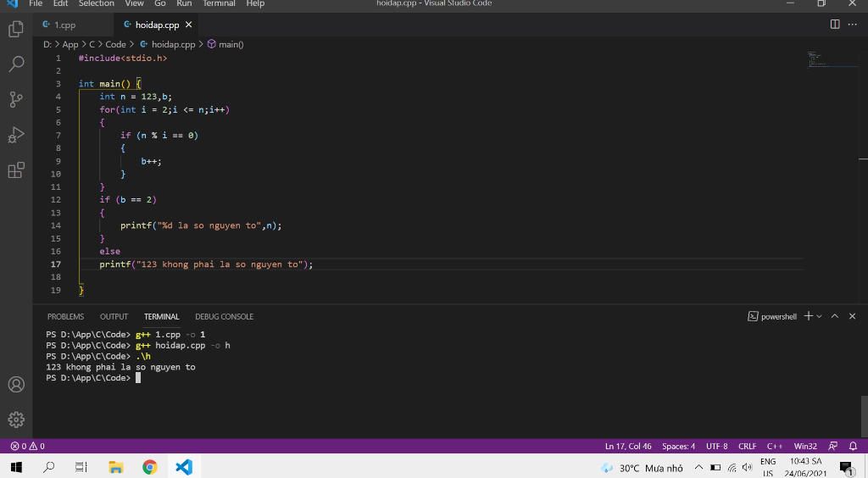Open File Explorer from the taskbar
868x478 pixels.
pos(115,467)
